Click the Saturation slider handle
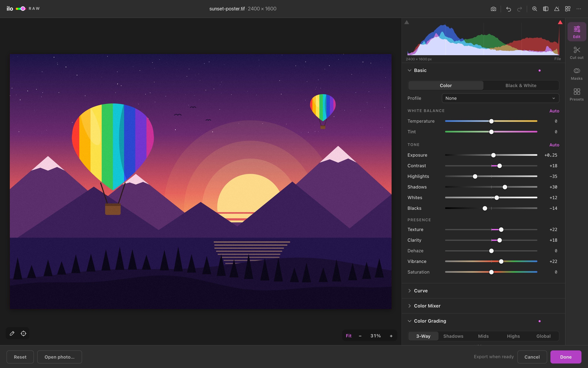 491,272
